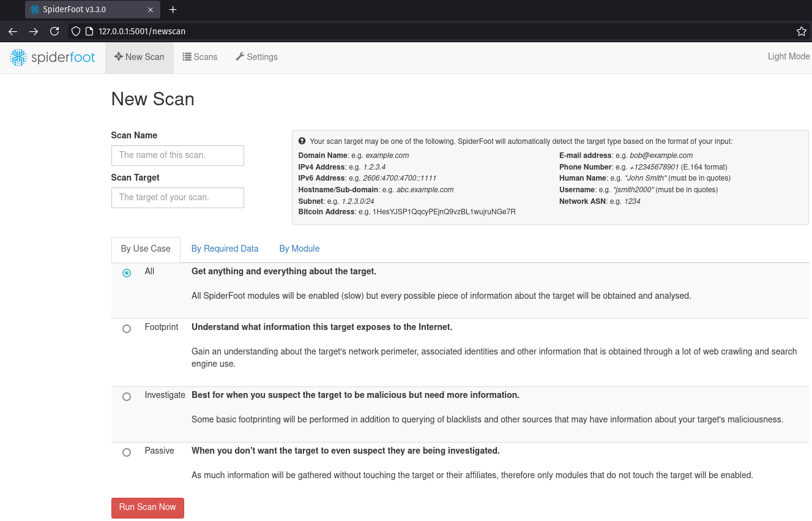Open the Scans page in navbar
The image size is (812, 521).
pyautogui.click(x=200, y=57)
